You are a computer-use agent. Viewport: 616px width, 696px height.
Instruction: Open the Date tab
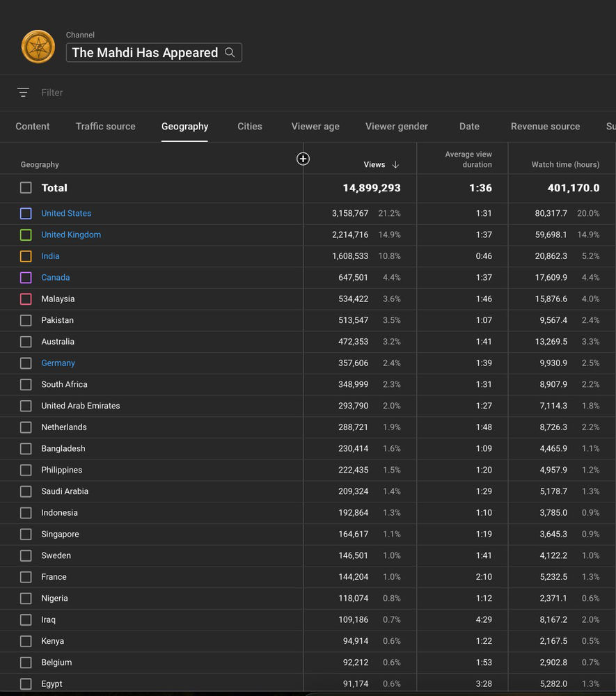click(469, 127)
